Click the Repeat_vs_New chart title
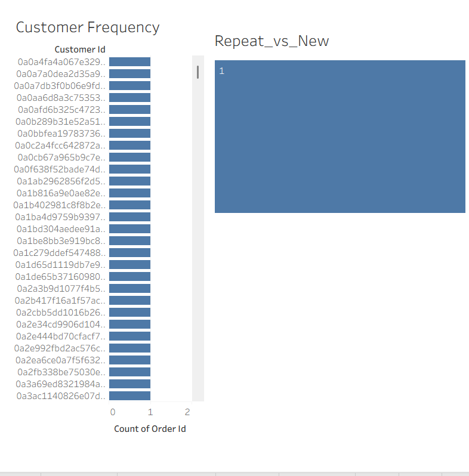 coord(272,41)
